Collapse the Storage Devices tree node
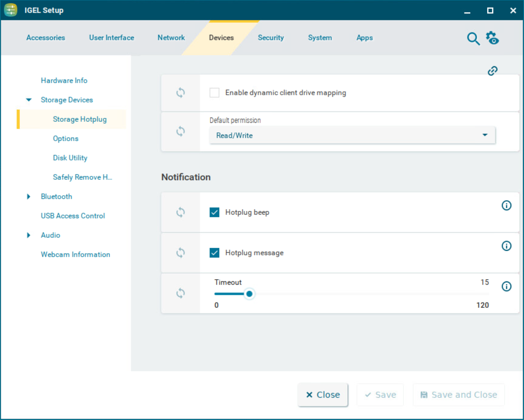Viewport: 524px width, 420px height. [x=29, y=100]
